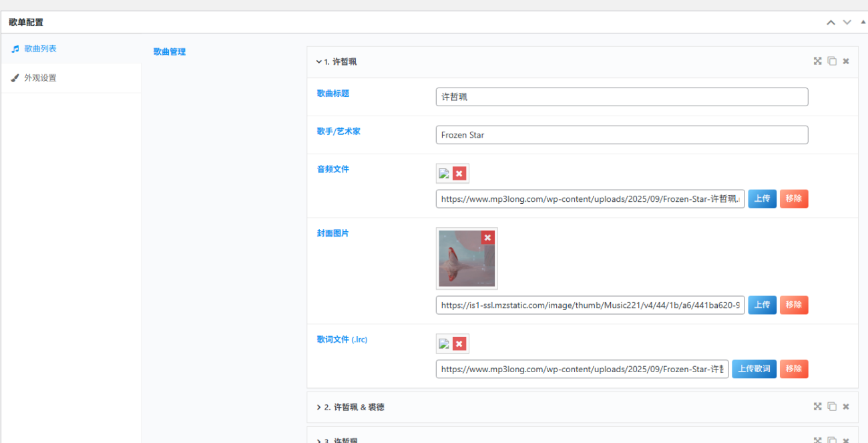Click 移除 next to the cover image URL
This screenshot has height=443, width=868.
[794, 305]
